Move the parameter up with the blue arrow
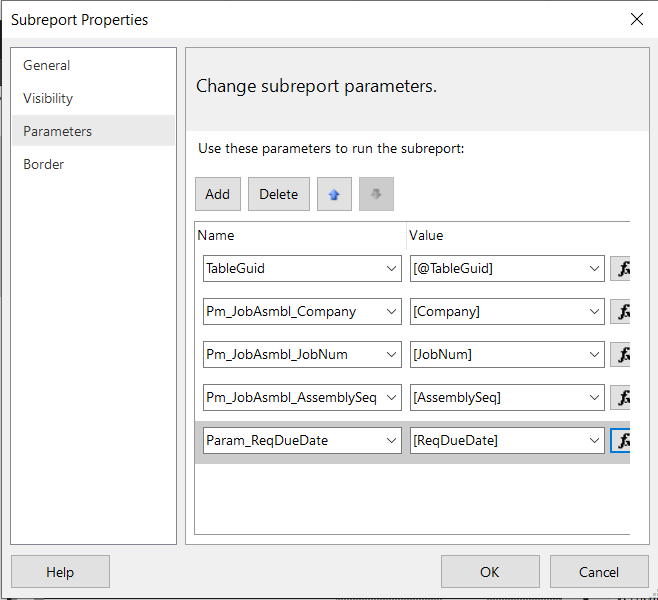 click(x=334, y=194)
